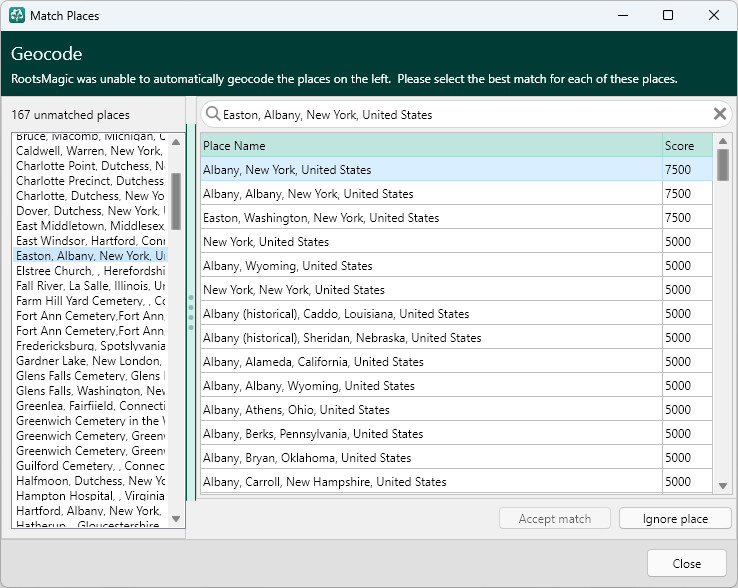
Task: Click the RootsMagic app icon in title bar
Action: [17, 15]
